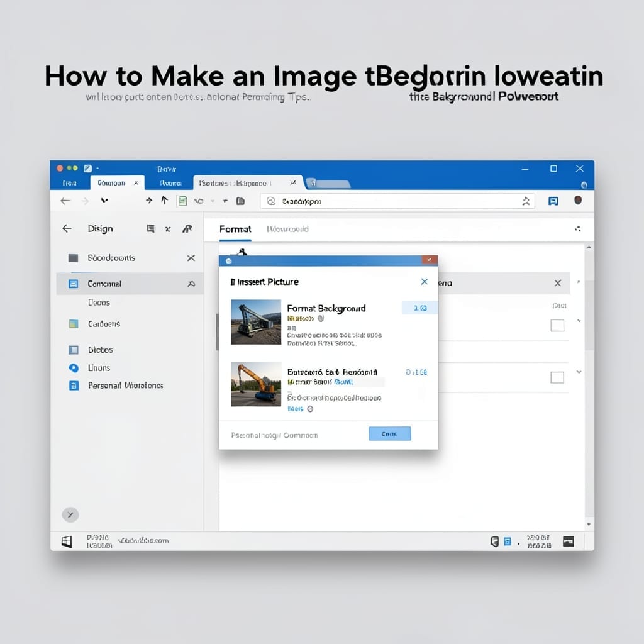This screenshot has height=644, width=644.
Task: Click the blue link in second result's subtitle
Action: tap(343, 382)
